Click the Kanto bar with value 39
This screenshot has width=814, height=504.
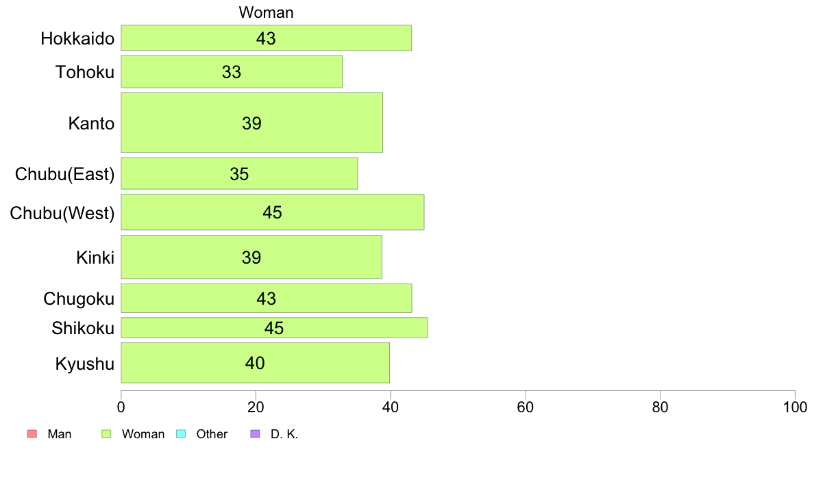tap(251, 123)
